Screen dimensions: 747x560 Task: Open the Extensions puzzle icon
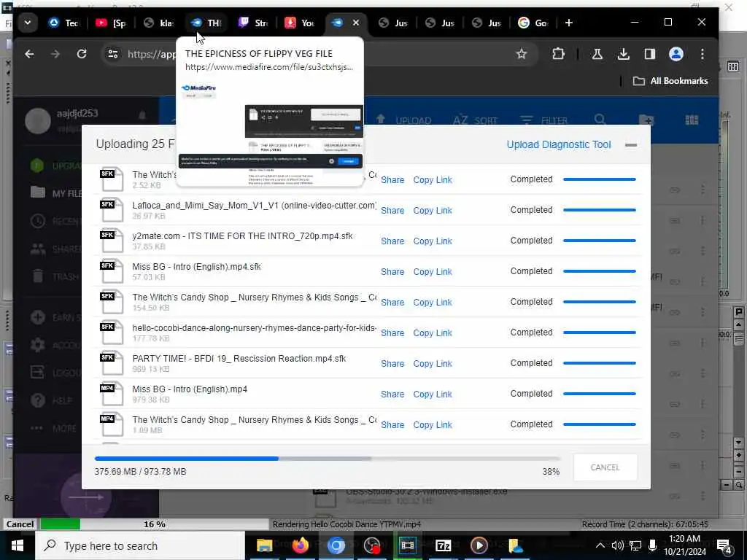[558, 54]
